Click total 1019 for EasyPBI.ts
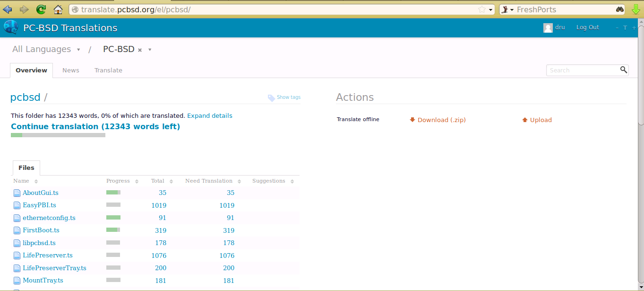Screen dimensions: 644x291 point(159,205)
